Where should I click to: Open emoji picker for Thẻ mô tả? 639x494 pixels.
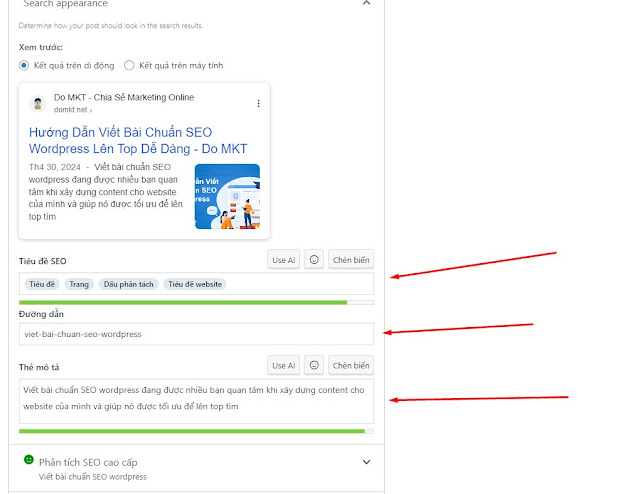(x=314, y=365)
